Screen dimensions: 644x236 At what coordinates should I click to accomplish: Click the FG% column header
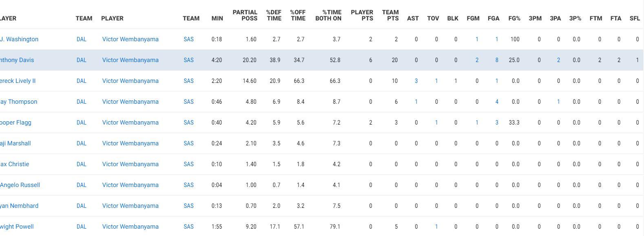click(514, 18)
